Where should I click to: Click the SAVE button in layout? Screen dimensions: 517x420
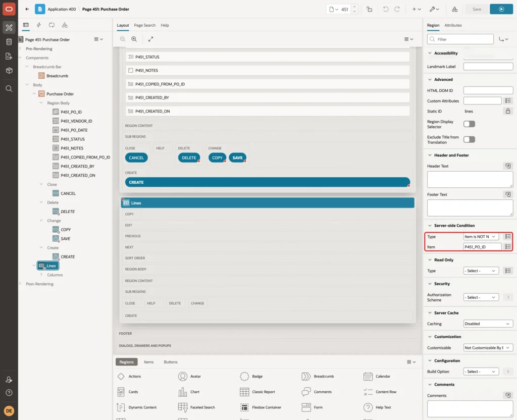pos(237,158)
